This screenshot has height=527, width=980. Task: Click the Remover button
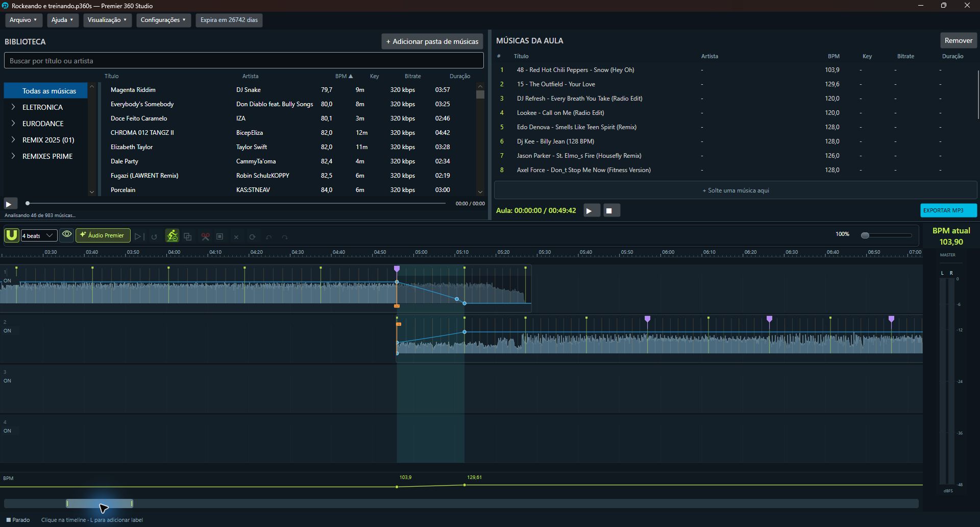click(958, 40)
